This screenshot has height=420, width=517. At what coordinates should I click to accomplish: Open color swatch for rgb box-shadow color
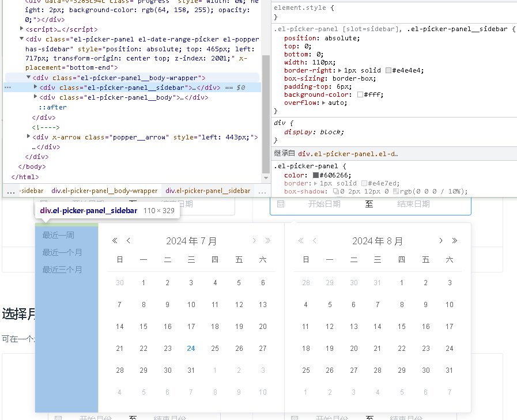pos(396,191)
